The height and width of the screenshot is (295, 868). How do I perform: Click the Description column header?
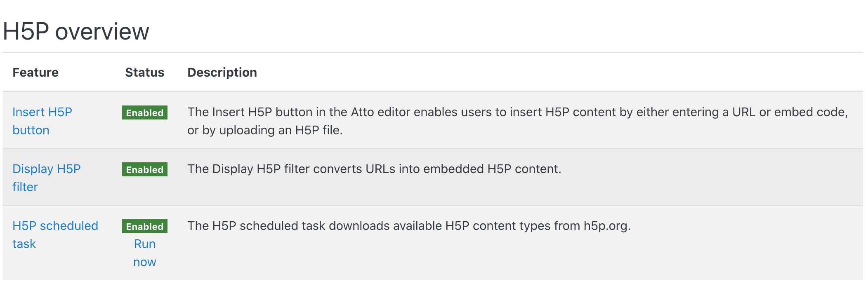click(x=222, y=73)
